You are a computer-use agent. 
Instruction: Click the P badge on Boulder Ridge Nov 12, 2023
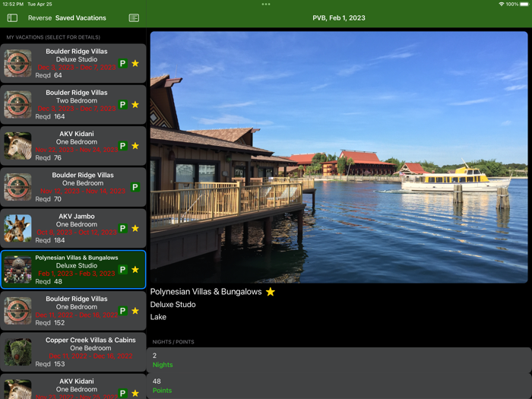tap(135, 187)
